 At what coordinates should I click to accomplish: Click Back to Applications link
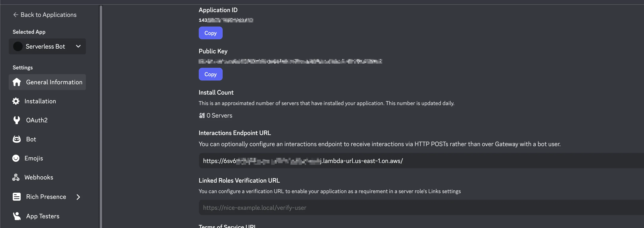[48, 15]
